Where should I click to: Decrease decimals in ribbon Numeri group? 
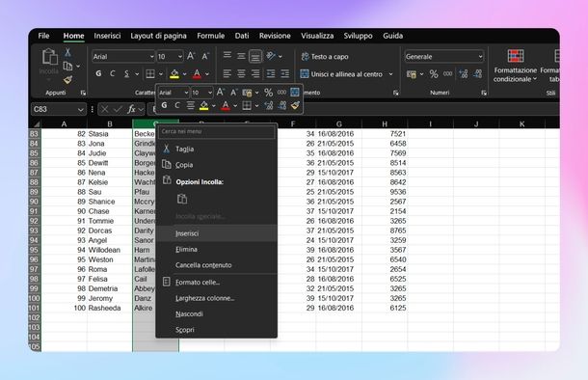tap(477, 74)
